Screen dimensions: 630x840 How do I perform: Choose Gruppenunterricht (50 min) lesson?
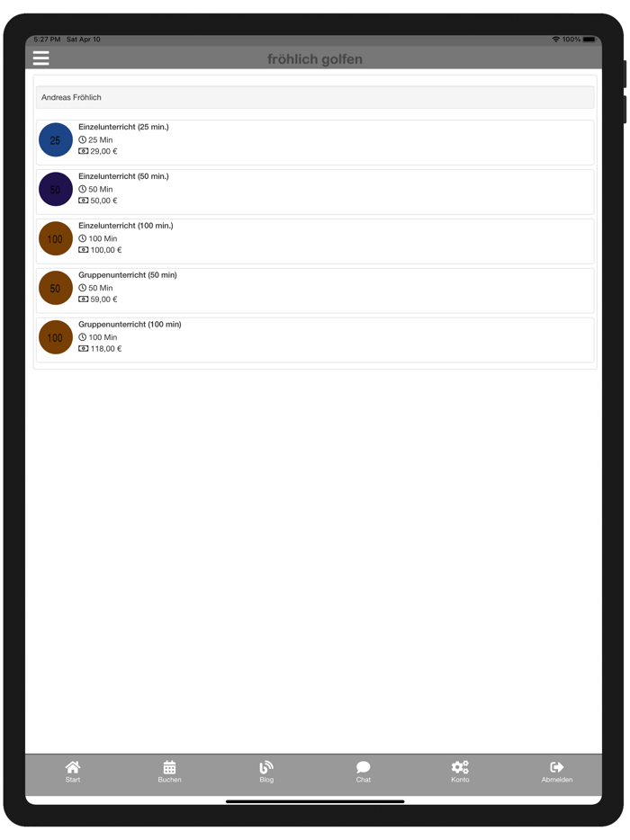tap(315, 290)
